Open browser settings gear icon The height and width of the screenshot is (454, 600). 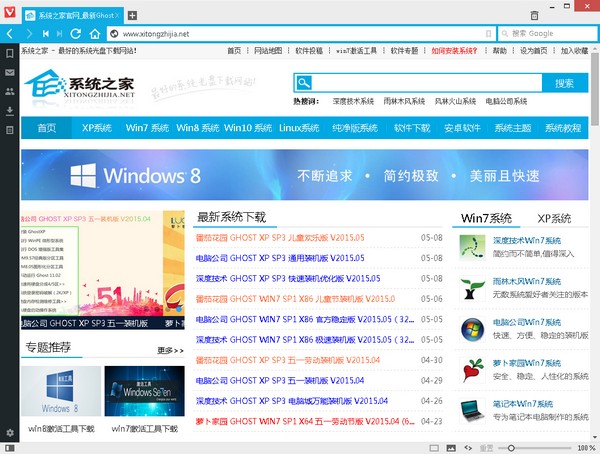click(9, 432)
